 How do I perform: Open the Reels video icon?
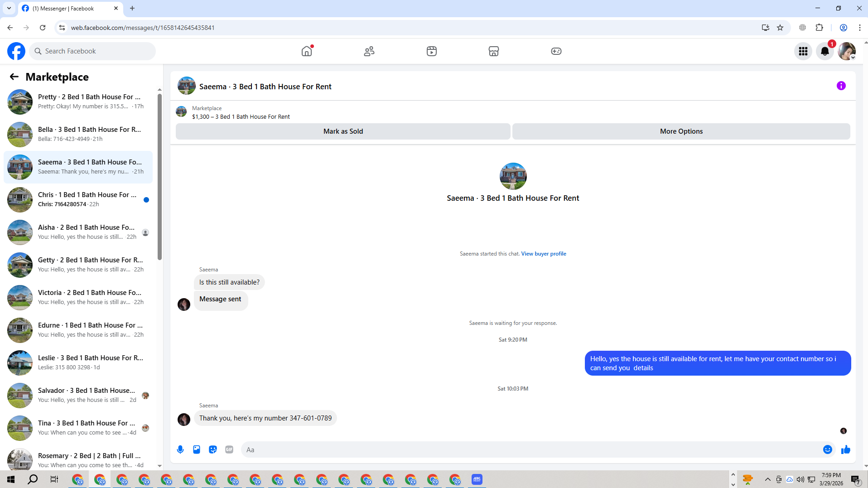(x=432, y=51)
